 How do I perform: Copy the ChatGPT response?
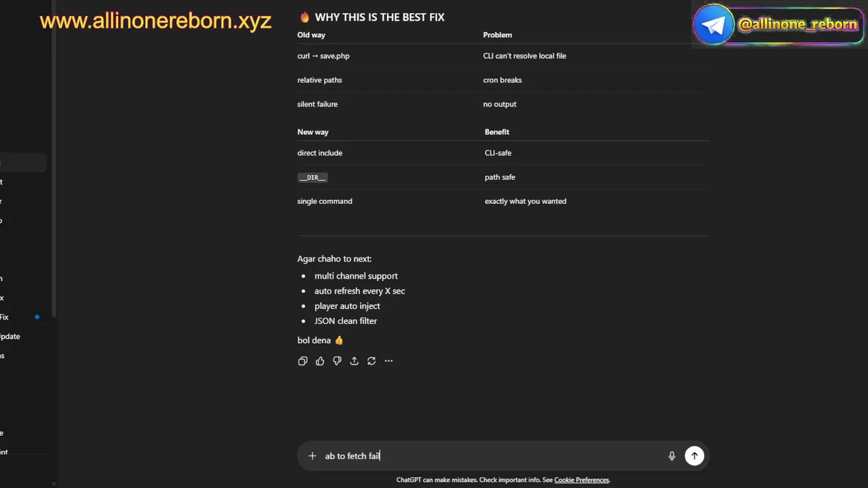[302, 361]
